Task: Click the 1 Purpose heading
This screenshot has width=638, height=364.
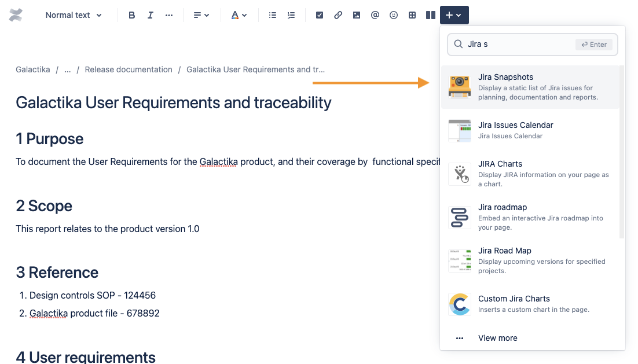Action: (x=50, y=139)
